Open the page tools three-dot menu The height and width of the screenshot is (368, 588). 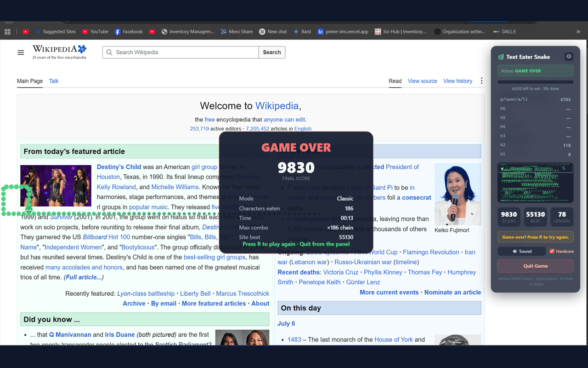coord(481,81)
